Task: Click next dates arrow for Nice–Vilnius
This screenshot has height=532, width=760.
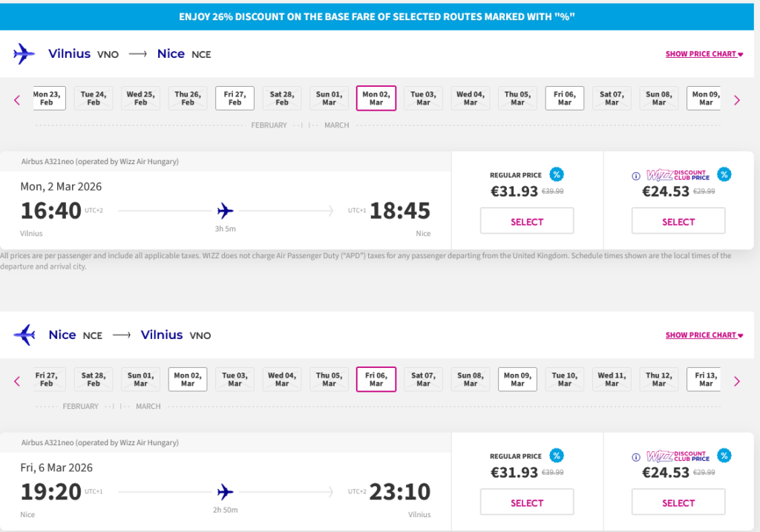Action: (x=736, y=381)
